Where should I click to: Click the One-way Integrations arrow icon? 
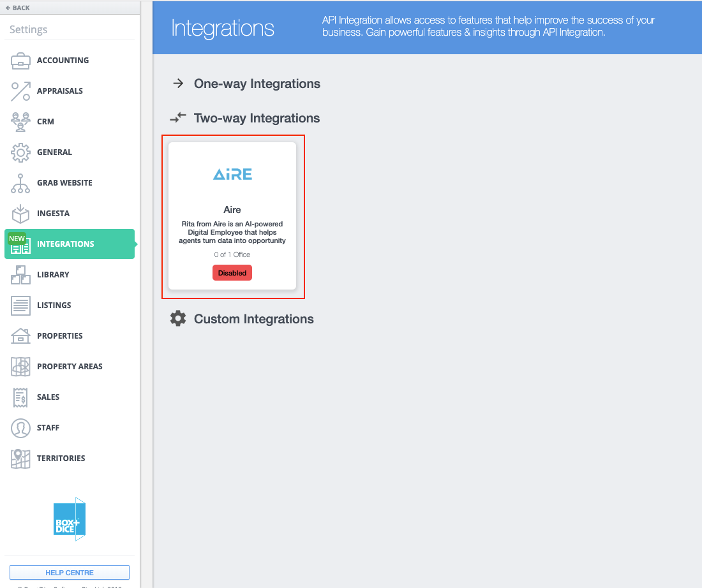(178, 84)
